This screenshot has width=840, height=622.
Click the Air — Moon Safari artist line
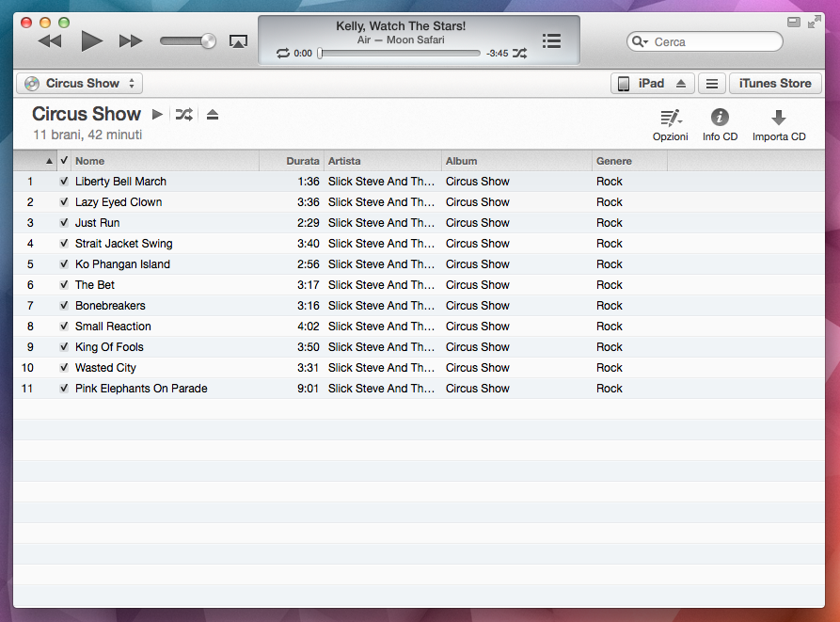click(x=401, y=40)
